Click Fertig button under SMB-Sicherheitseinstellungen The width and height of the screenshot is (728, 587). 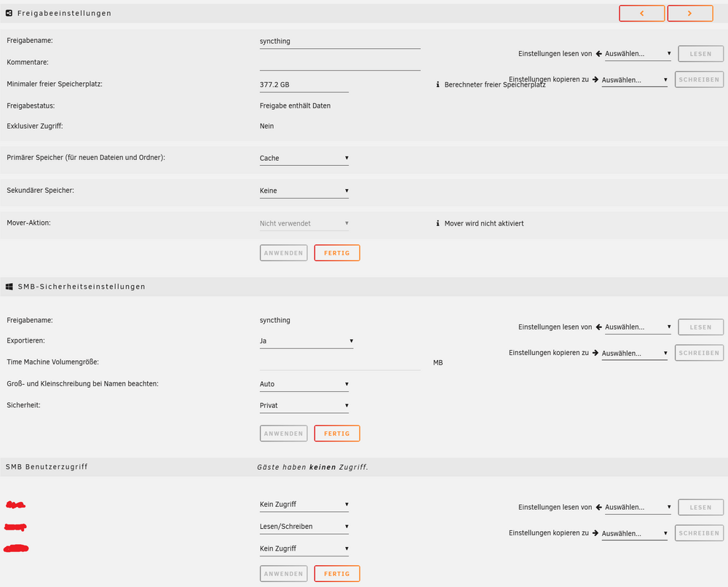(x=337, y=434)
